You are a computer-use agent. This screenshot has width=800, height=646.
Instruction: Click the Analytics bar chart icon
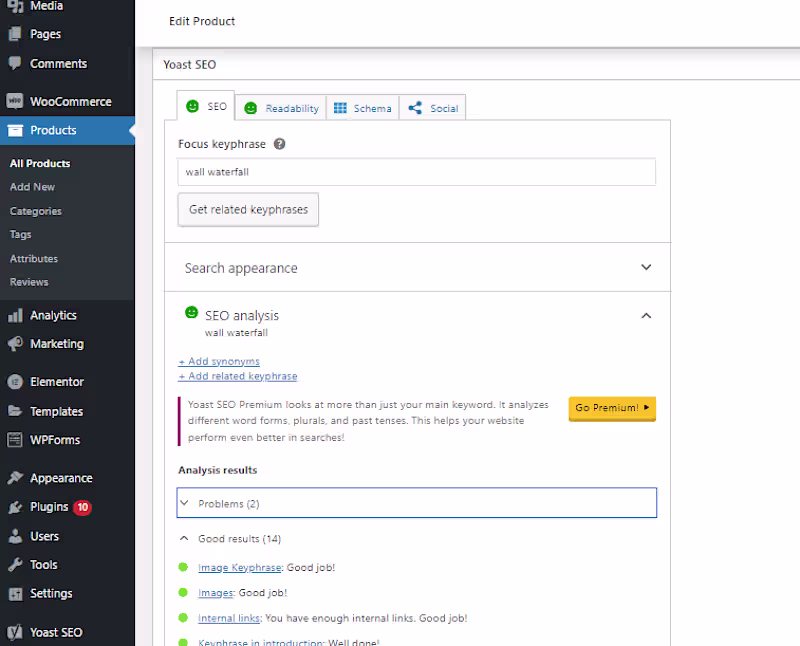coord(15,315)
